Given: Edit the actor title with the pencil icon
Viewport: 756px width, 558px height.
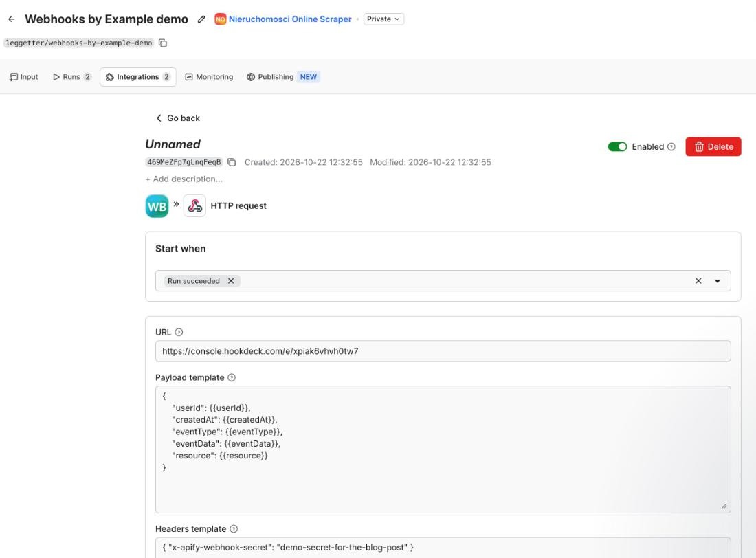Looking at the screenshot, I should coord(201,19).
